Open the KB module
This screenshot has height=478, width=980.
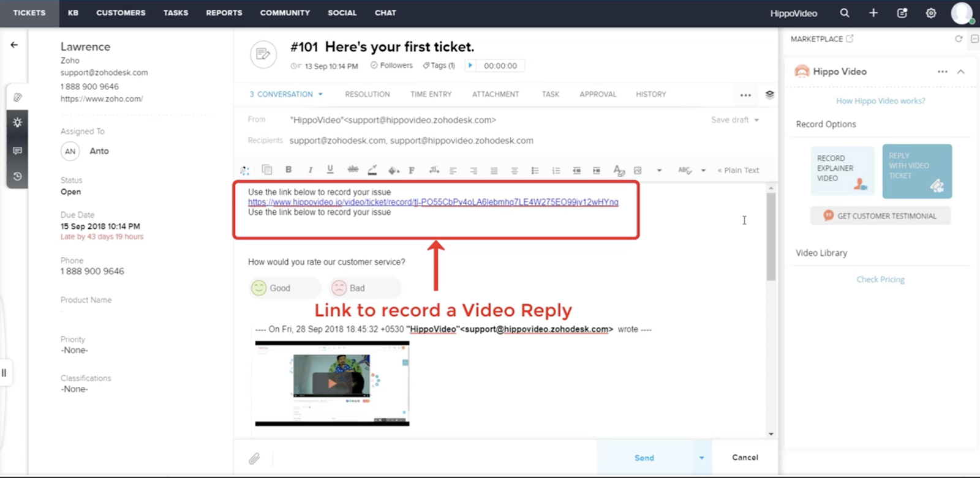point(73,13)
